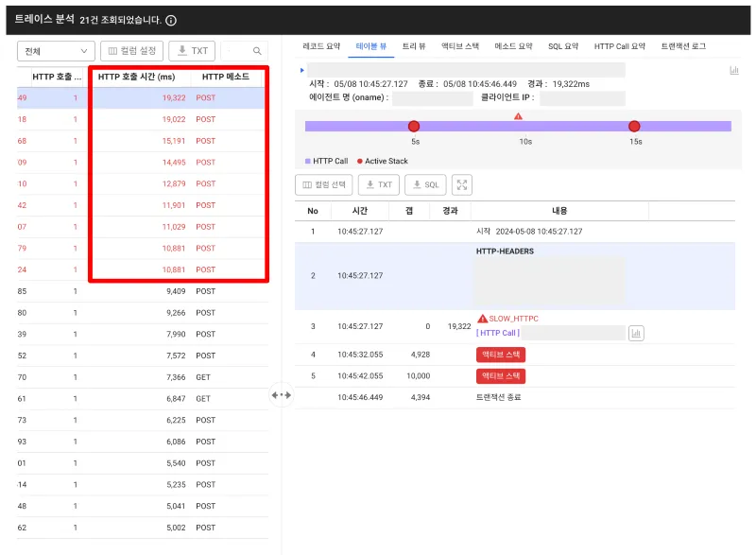Click the active stack marker near 5s
The height and width of the screenshot is (555, 756).
tap(414, 127)
